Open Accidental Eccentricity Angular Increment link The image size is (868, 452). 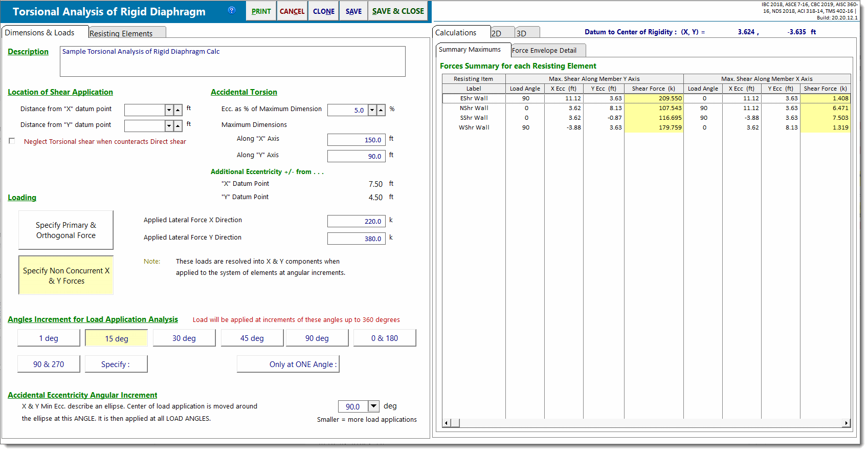(82, 395)
